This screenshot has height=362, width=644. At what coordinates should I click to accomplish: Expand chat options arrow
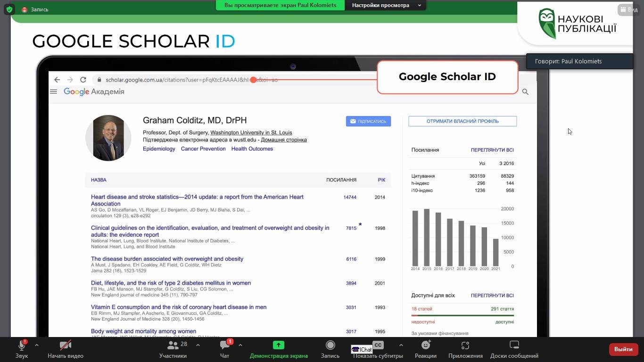pos(240,345)
